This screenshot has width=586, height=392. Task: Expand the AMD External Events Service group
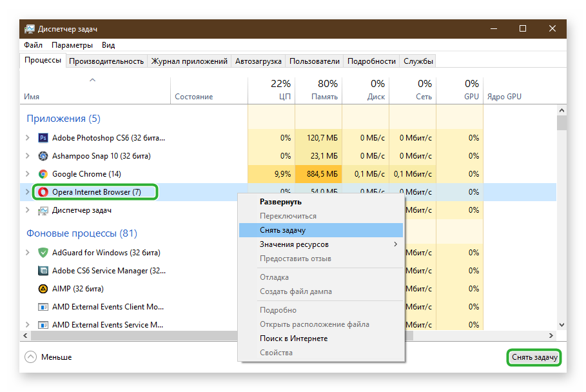point(27,325)
